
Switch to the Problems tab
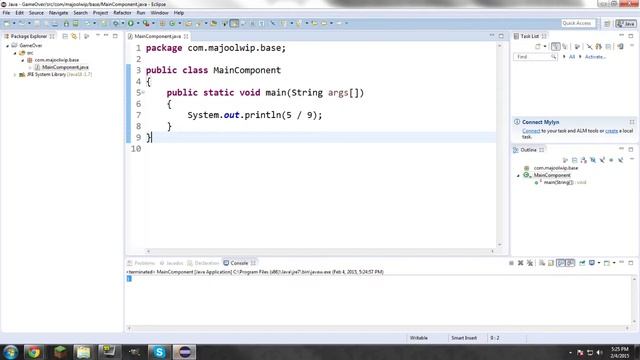click(x=141, y=263)
